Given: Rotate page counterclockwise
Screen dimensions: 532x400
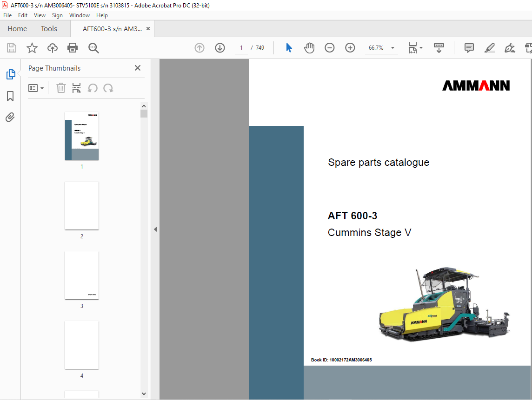Looking at the screenshot, I should [x=92, y=88].
